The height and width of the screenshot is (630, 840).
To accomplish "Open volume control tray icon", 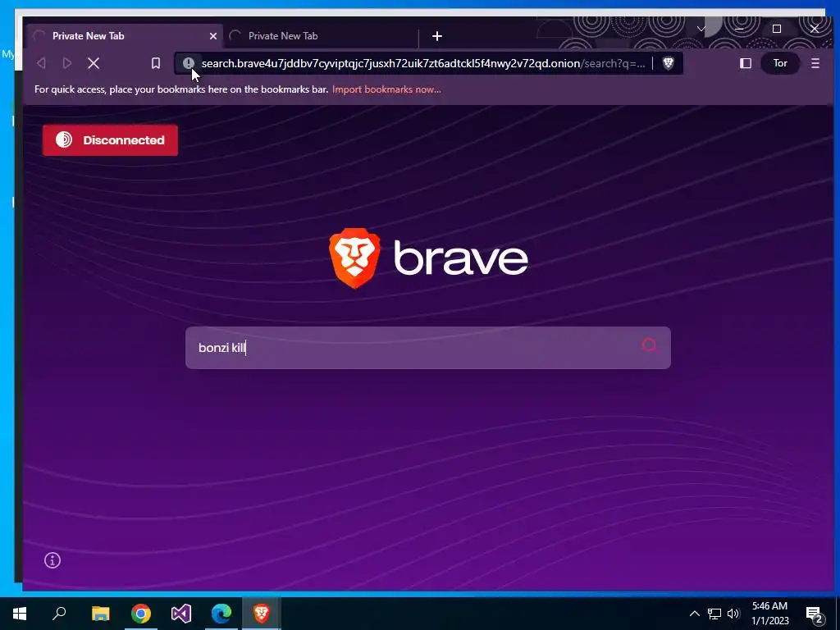I will click(733, 614).
